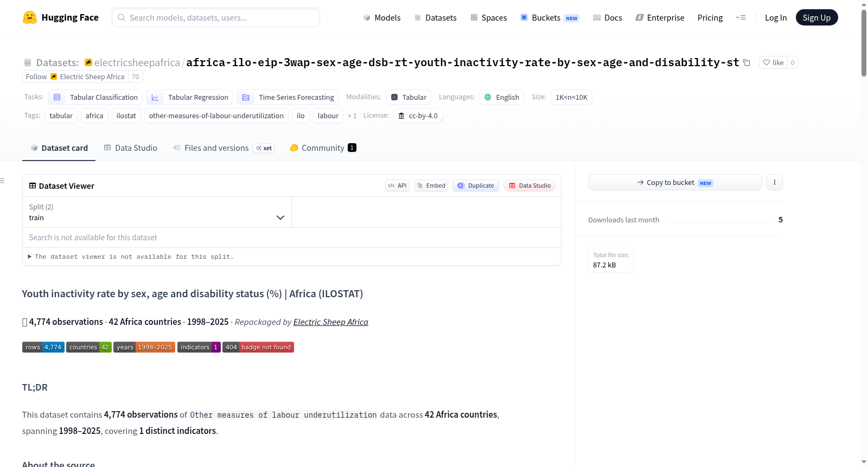
Task: Select the Tabular Regression task tag
Action: point(190,97)
